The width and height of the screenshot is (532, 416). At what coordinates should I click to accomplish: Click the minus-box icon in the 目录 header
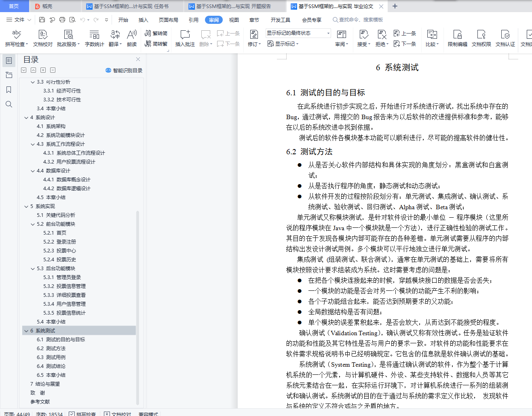[53, 70]
